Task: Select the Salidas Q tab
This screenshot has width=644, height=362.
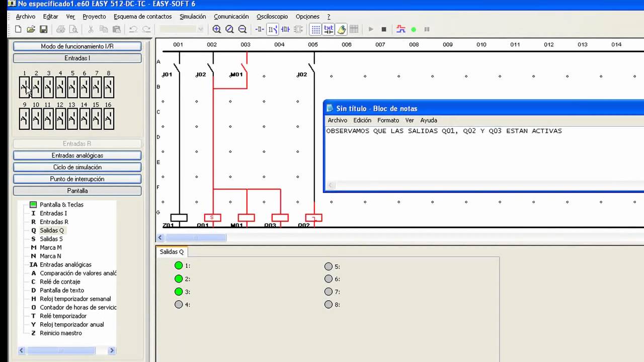Action: [x=172, y=252]
